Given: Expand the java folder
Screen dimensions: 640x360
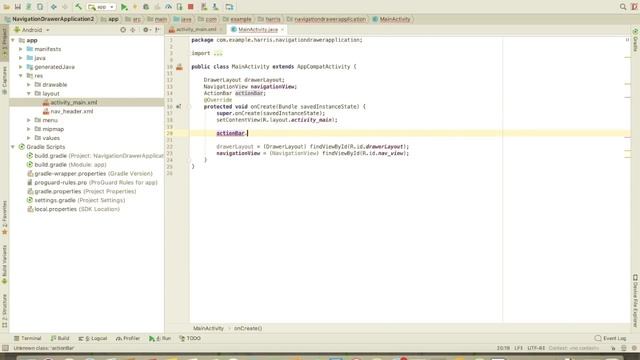Looking at the screenshot, I should point(21,58).
